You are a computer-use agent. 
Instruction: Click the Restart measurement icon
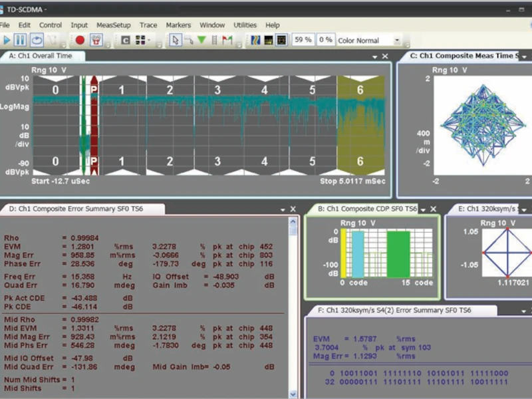[x=37, y=40]
